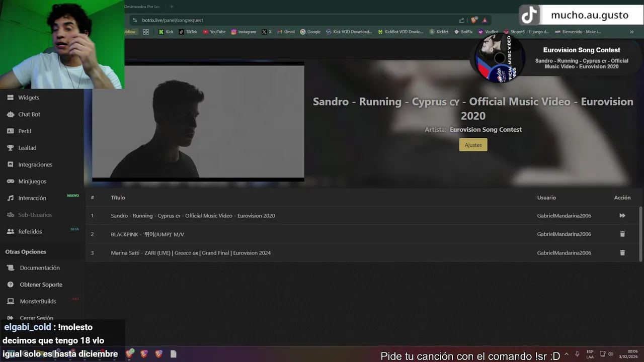Delete the Marina Satti ZARI request
The height and width of the screenshot is (362, 644).
622,253
